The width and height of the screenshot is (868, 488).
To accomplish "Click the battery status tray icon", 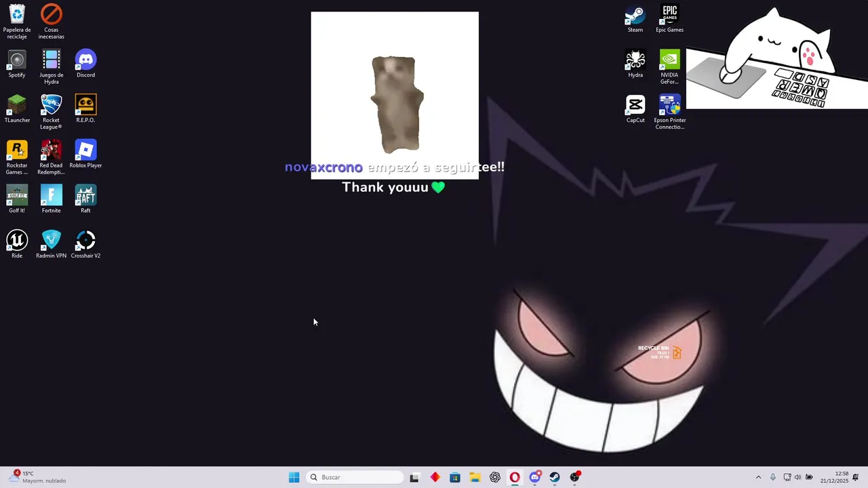I will tap(809, 477).
